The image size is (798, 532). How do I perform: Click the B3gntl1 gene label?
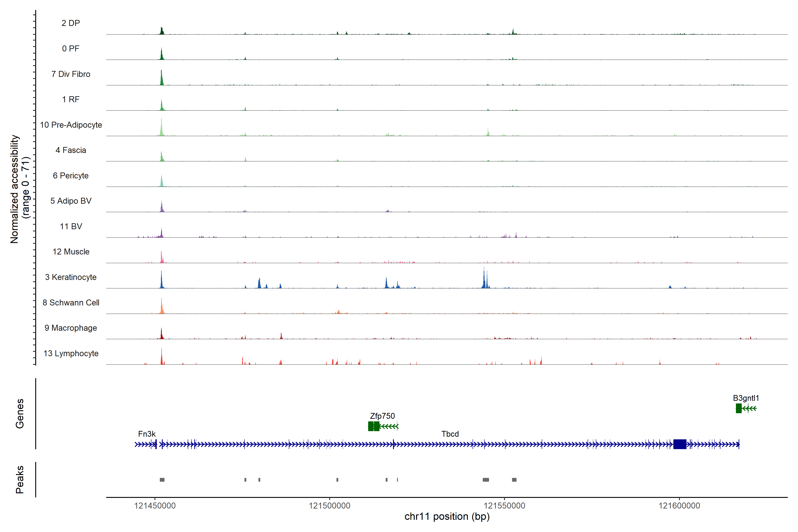[x=746, y=398]
